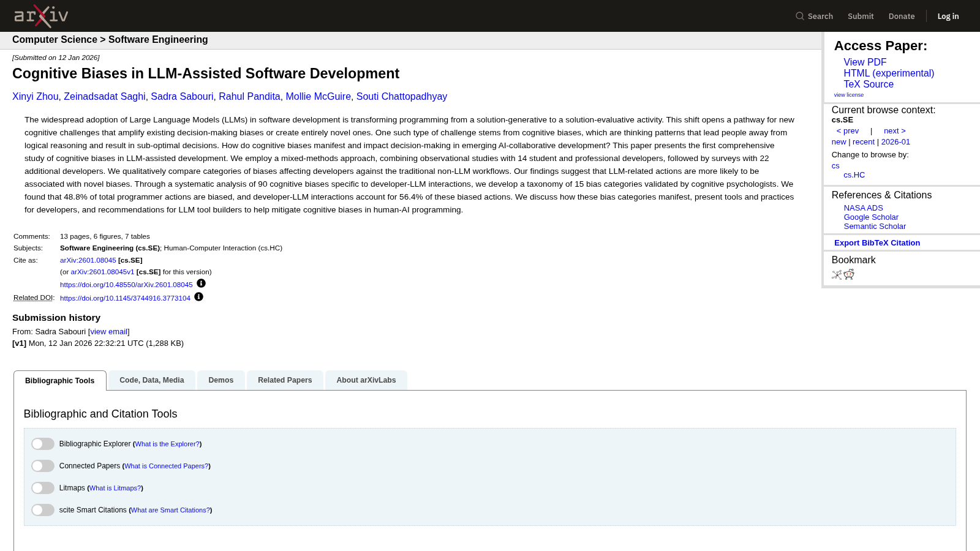
Task: Click the arXiv logo
Action: click(41, 16)
